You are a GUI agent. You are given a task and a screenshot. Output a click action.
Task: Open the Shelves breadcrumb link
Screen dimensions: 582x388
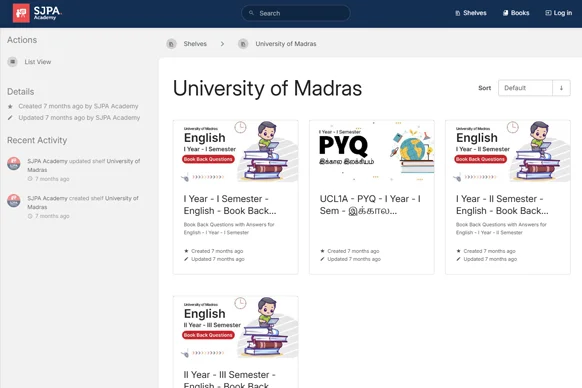(195, 44)
